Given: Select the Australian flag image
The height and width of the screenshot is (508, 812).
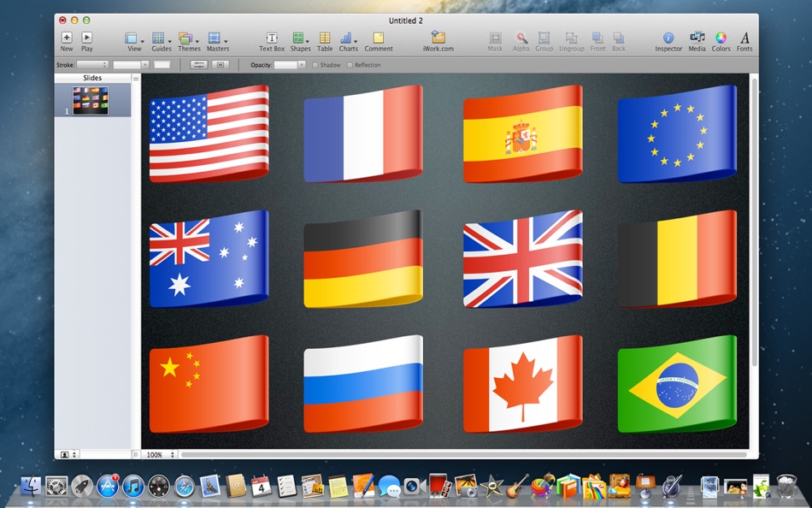Looking at the screenshot, I should click(x=209, y=258).
